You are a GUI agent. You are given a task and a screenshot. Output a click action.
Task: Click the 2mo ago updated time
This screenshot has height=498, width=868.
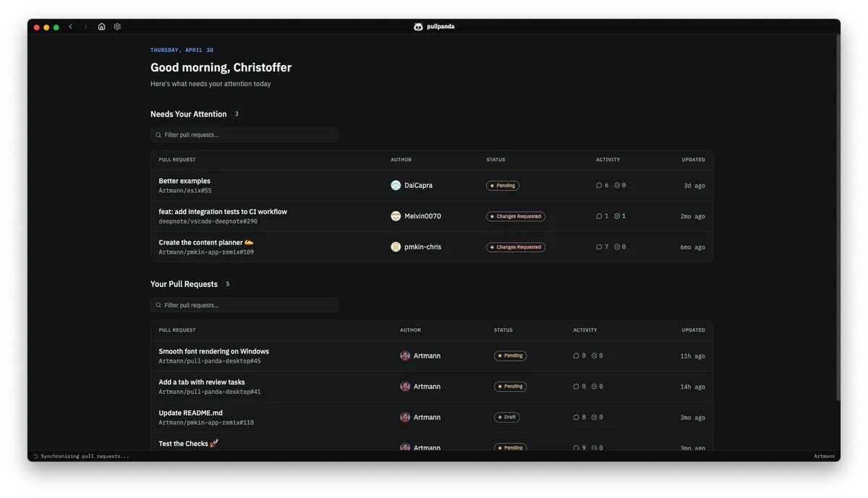[x=693, y=216]
